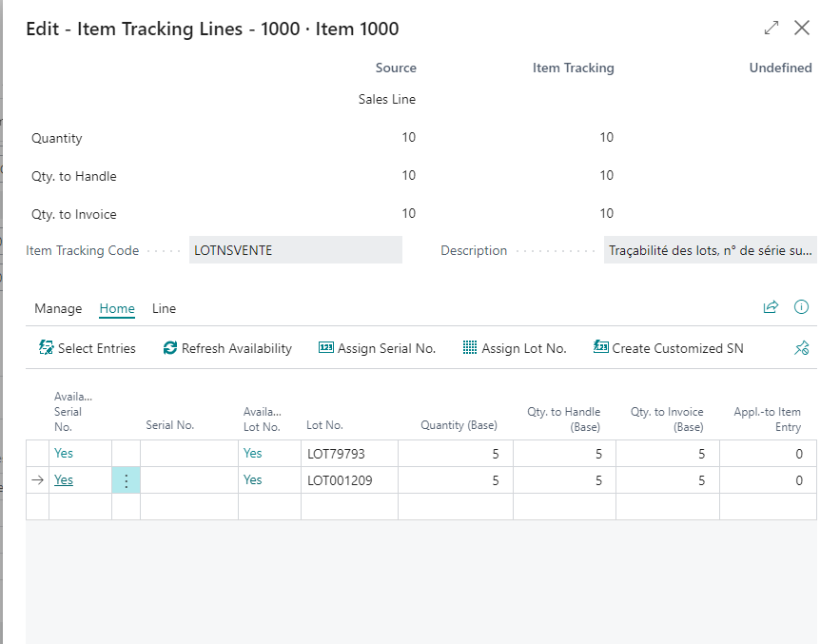The image size is (840, 644).
Task: Select the empty third row's Lot No. cell
Action: pyautogui.click(x=348, y=507)
